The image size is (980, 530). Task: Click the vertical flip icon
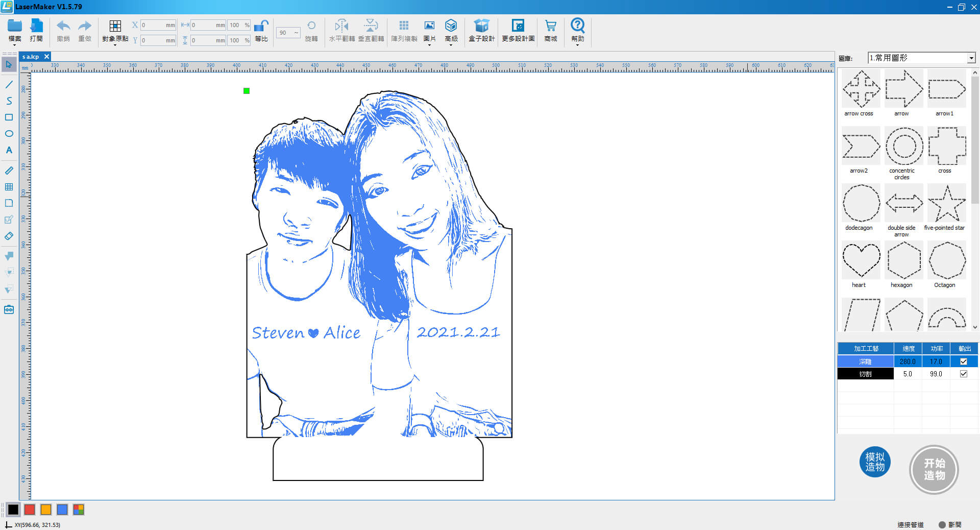tap(371, 26)
